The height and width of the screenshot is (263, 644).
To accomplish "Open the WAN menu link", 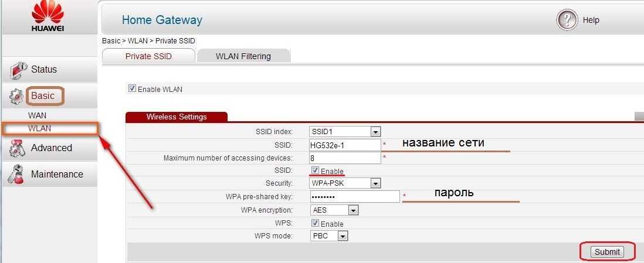I will coord(37,115).
